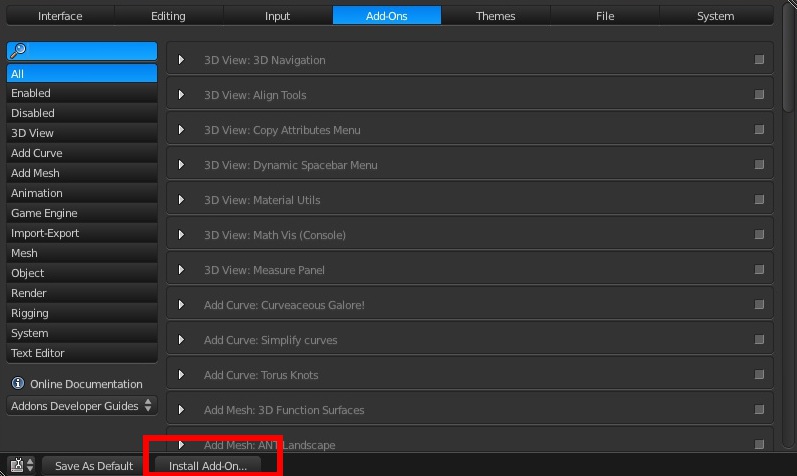
Task: Switch to the System tab
Action: [x=716, y=16]
